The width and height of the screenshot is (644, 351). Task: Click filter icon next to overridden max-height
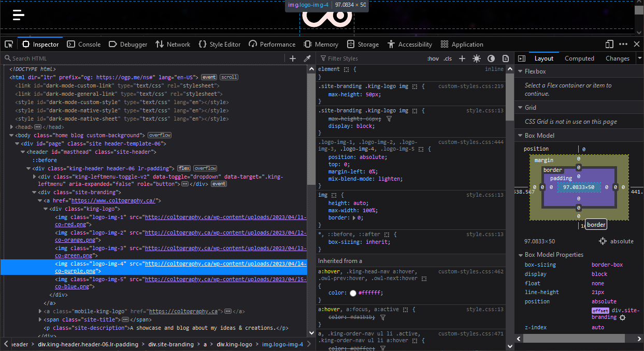click(x=389, y=119)
